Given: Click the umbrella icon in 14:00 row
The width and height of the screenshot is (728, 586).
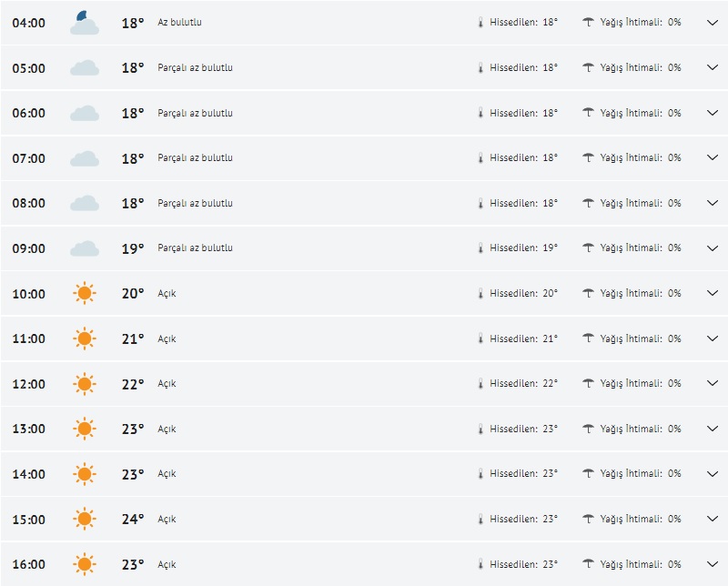Looking at the screenshot, I should pos(589,474).
